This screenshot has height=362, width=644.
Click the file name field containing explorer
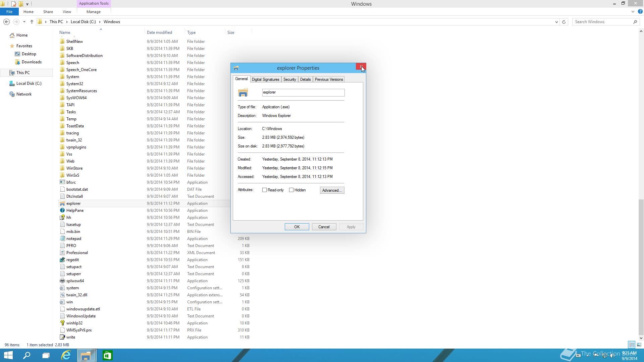pos(303,93)
